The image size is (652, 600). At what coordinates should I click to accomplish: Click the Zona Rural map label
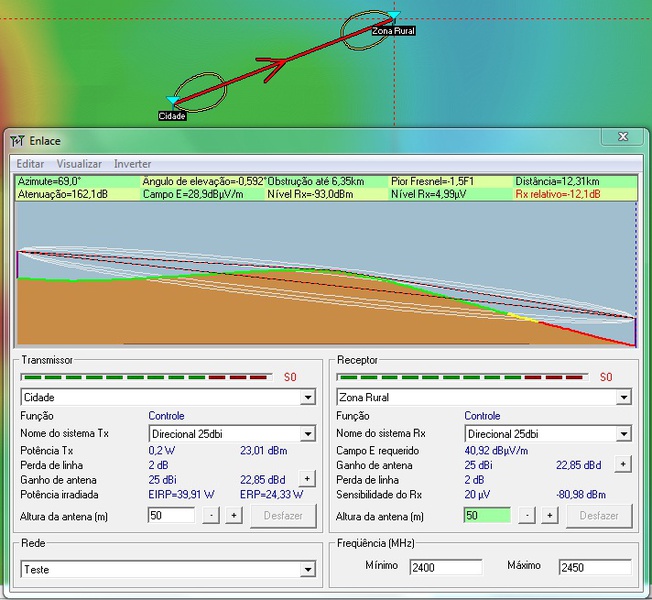click(x=393, y=31)
